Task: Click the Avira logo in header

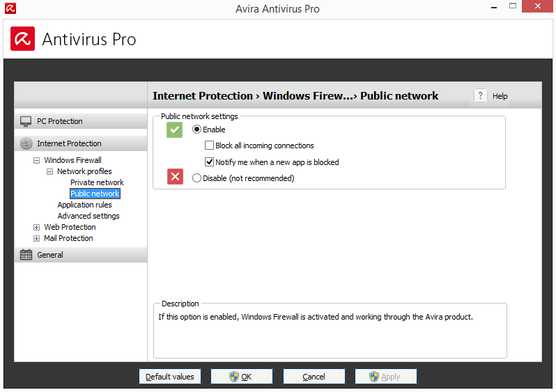Action: (x=23, y=39)
